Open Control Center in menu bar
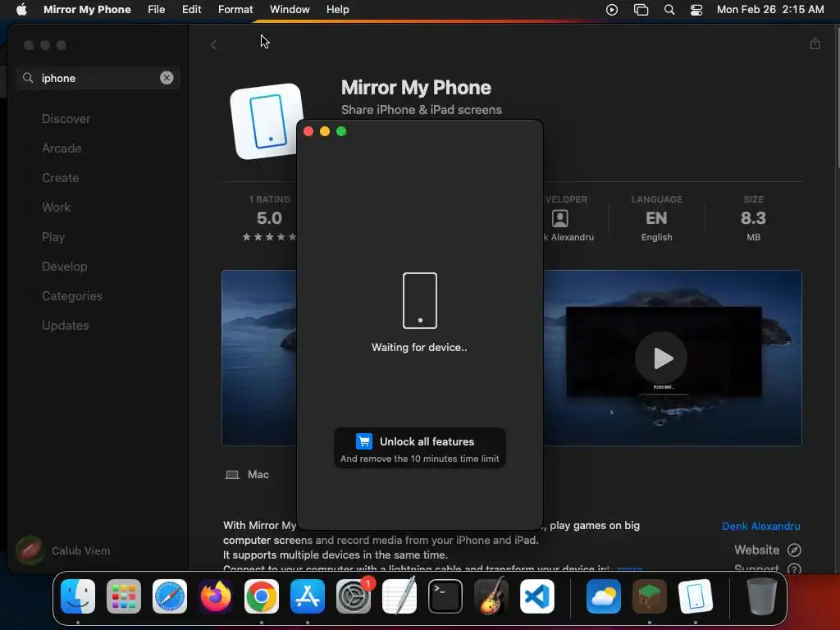The image size is (840, 630). pyautogui.click(x=696, y=10)
